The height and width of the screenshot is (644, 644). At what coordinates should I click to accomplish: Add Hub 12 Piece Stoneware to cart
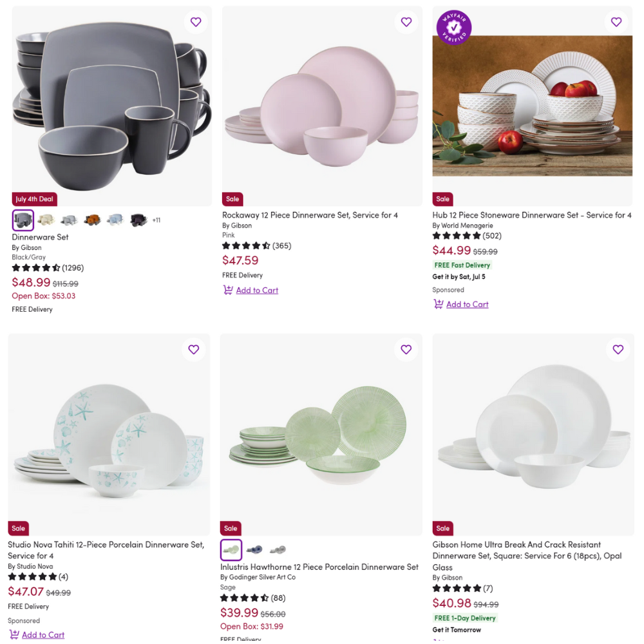pos(467,305)
